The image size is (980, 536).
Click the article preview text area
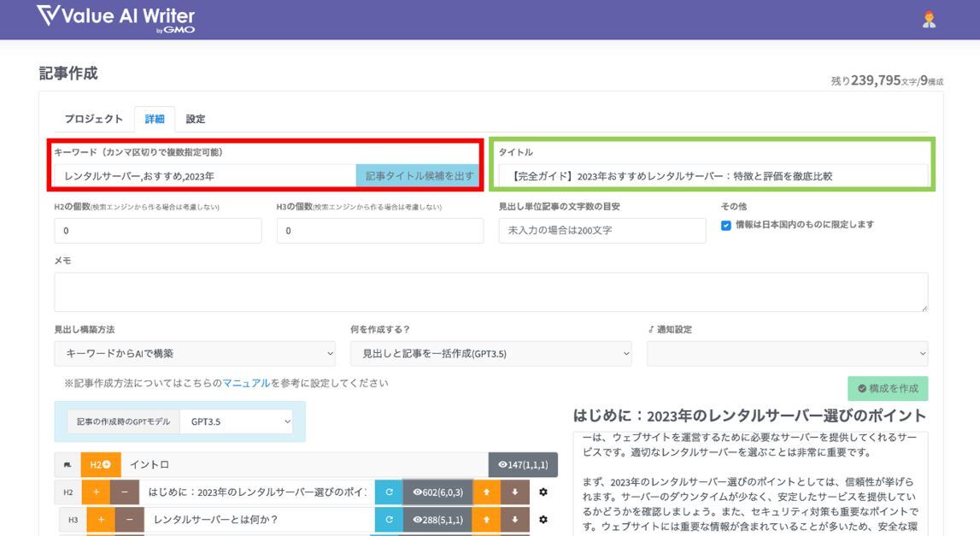(750, 483)
